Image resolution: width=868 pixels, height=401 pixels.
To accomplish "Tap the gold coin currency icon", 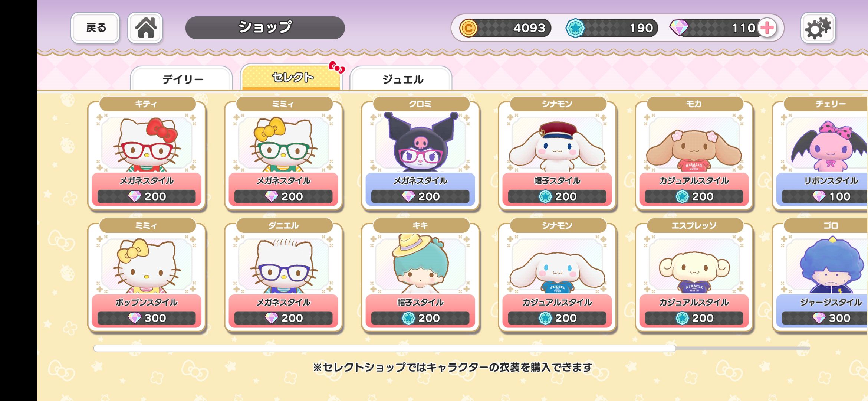I will point(468,28).
